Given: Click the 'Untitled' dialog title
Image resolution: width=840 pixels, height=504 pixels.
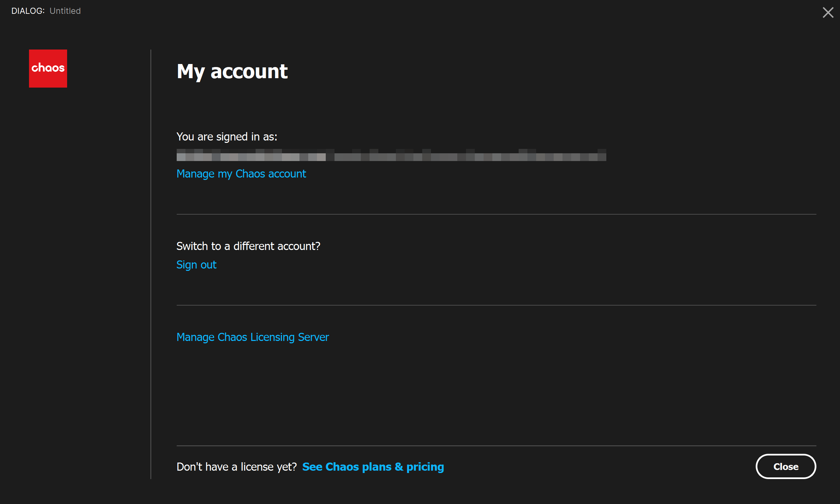Looking at the screenshot, I should tap(65, 11).
